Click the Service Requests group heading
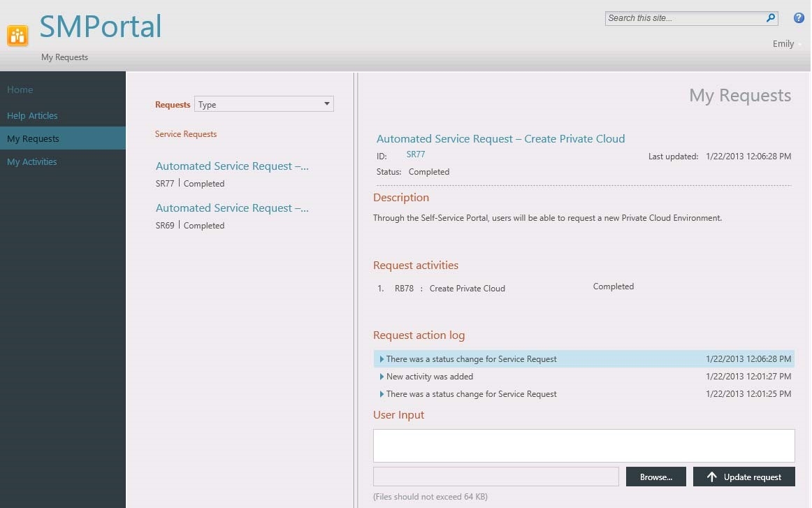 click(186, 134)
